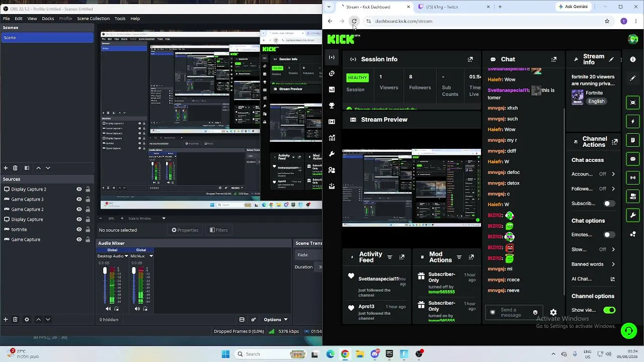Mute Mic/Aux speaker icon in OBS
This screenshot has height=362, width=644.
[x=137, y=309]
